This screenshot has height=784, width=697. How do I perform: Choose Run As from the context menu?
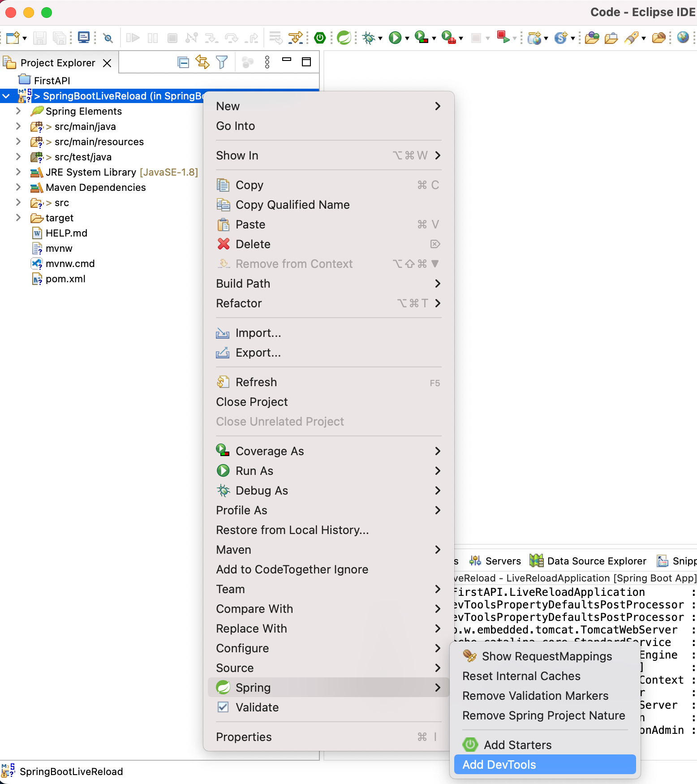coord(329,471)
